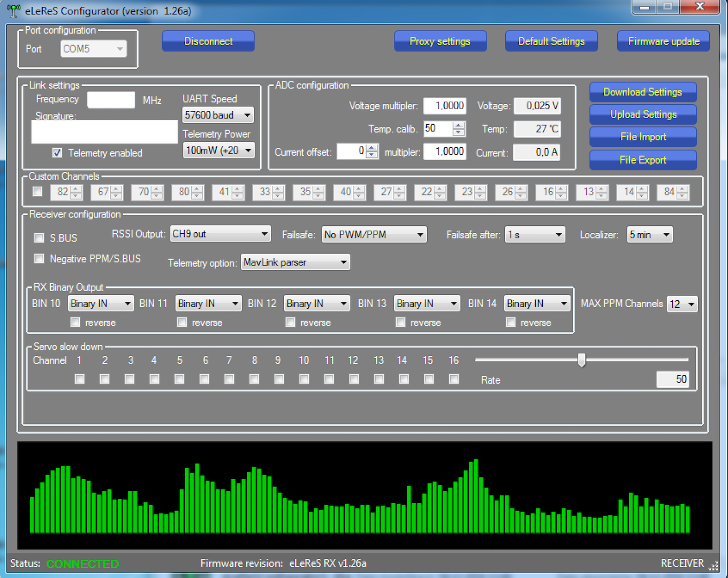Click the Voltage readout 0,025 V
The image size is (728, 578).
click(537, 106)
